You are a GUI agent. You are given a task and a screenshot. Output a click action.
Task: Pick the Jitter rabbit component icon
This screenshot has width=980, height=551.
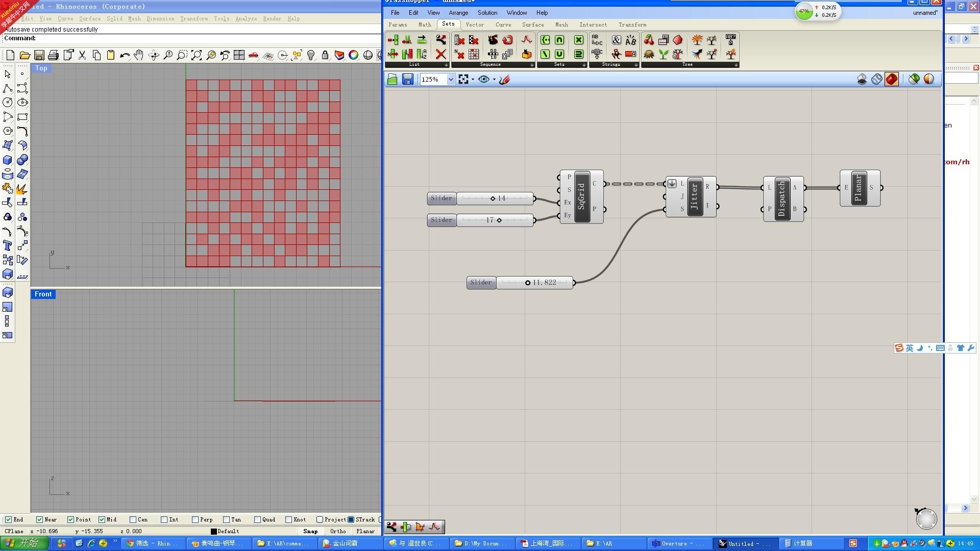click(493, 40)
